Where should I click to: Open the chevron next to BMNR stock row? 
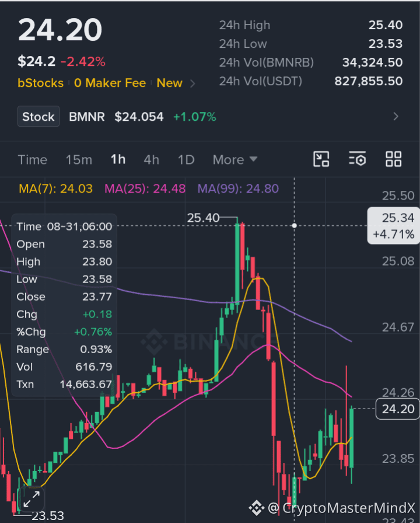pos(395,116)
